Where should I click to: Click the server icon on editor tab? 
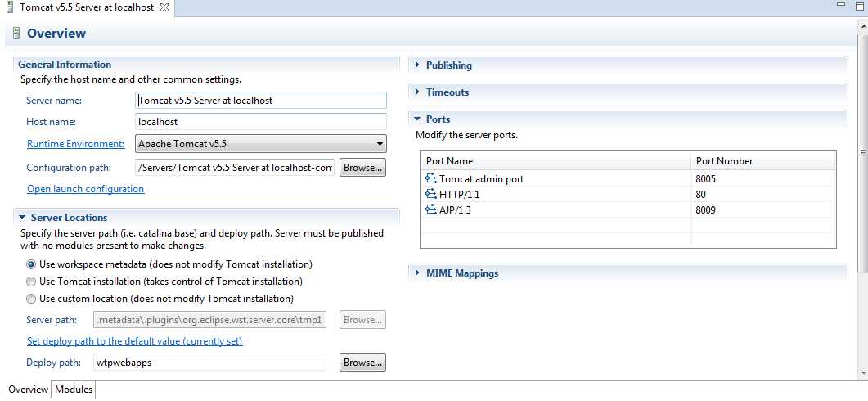tap(10, 7)
